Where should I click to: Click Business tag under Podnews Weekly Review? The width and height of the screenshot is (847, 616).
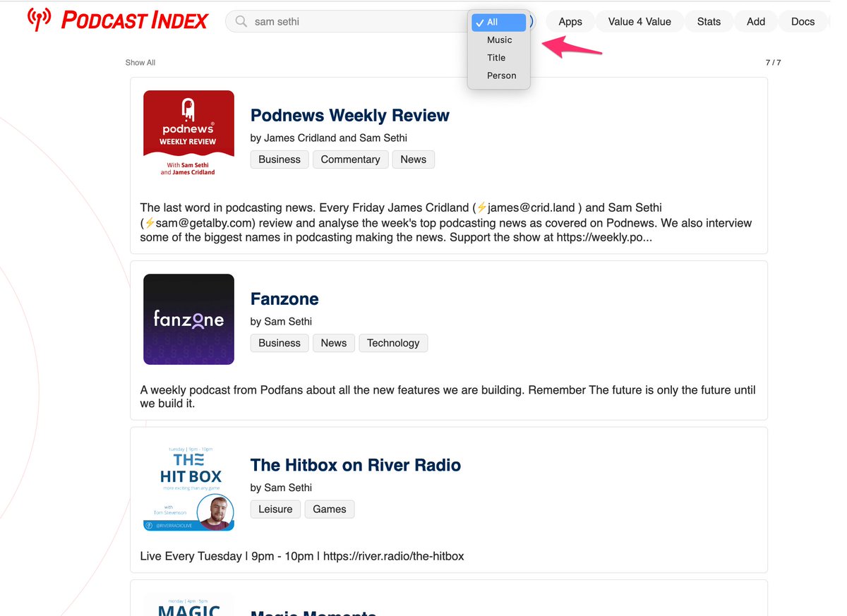tap(280, 159)
